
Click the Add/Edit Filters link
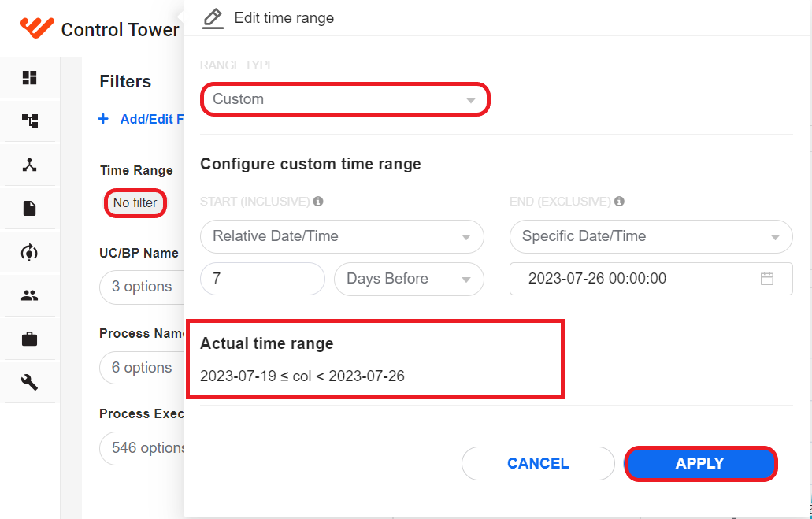tap(141, 119)
